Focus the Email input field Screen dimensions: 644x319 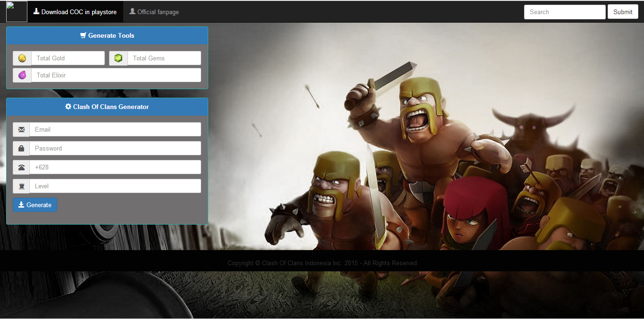115,129
